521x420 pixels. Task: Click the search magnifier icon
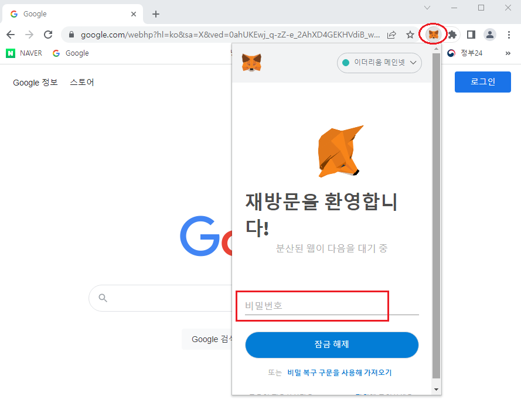(x=103, y=298)
